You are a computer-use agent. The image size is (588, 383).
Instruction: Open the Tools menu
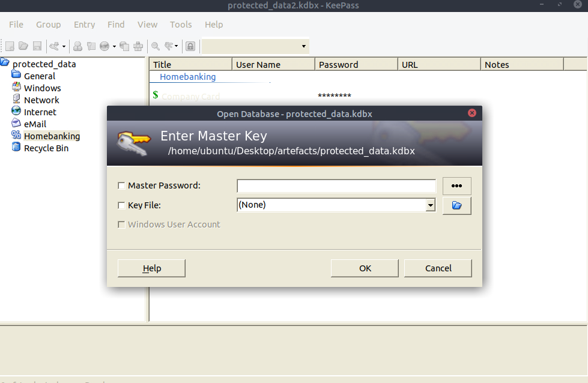tap(181, 25)
